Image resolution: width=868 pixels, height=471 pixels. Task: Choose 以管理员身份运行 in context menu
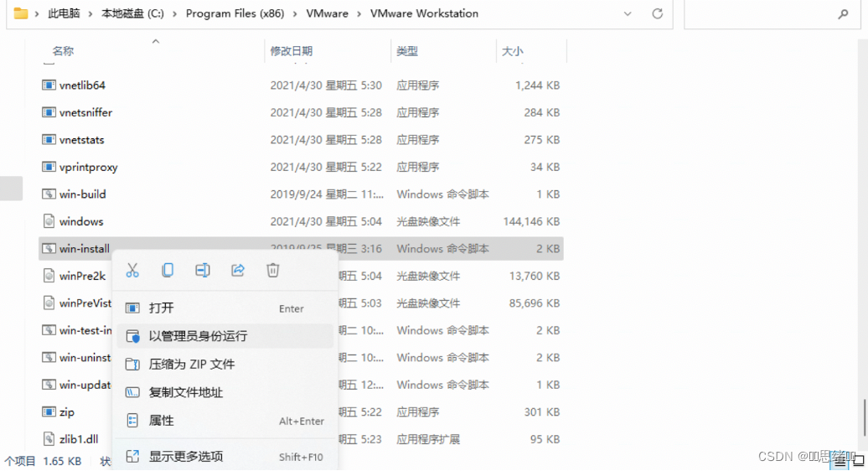225,336
